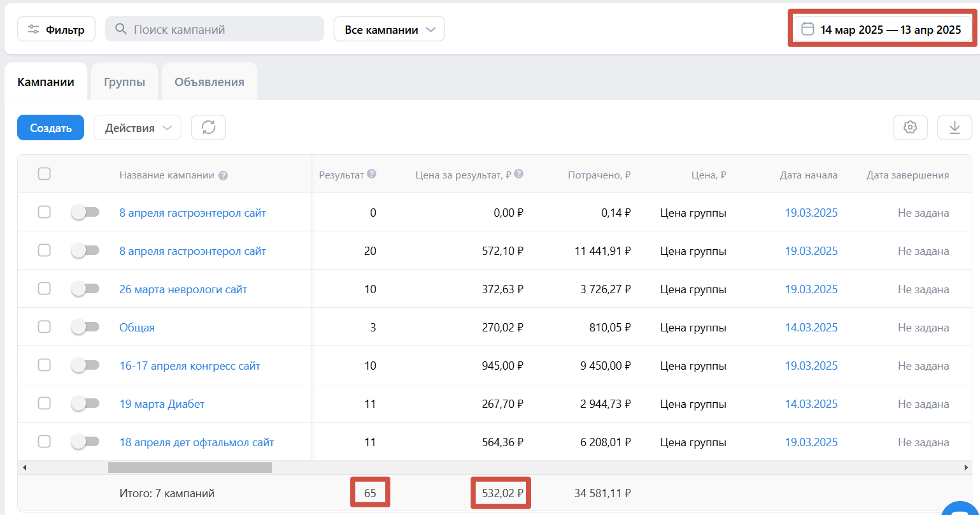Click the Дата завершения column header

(x=908, y=175)
